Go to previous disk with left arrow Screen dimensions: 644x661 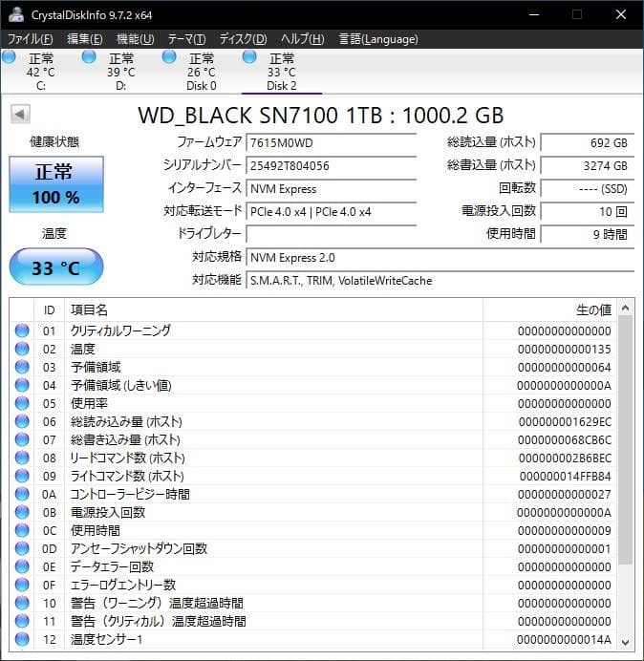point(20,114)
